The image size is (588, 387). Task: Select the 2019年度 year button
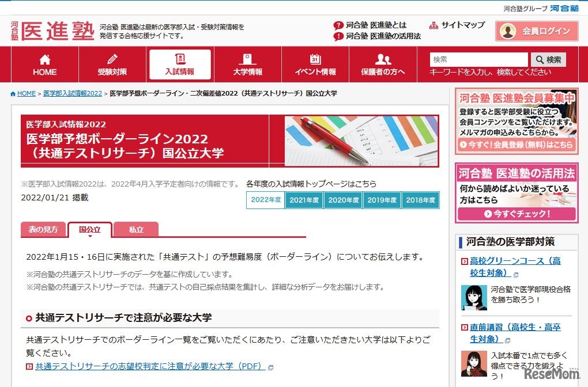pyautogui.click(x=382, y=200)
